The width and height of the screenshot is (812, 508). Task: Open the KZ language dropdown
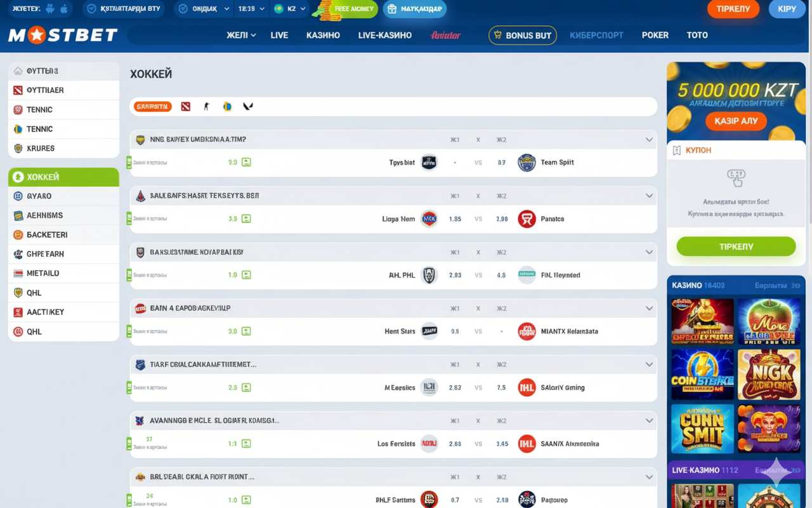click(291, 9)
